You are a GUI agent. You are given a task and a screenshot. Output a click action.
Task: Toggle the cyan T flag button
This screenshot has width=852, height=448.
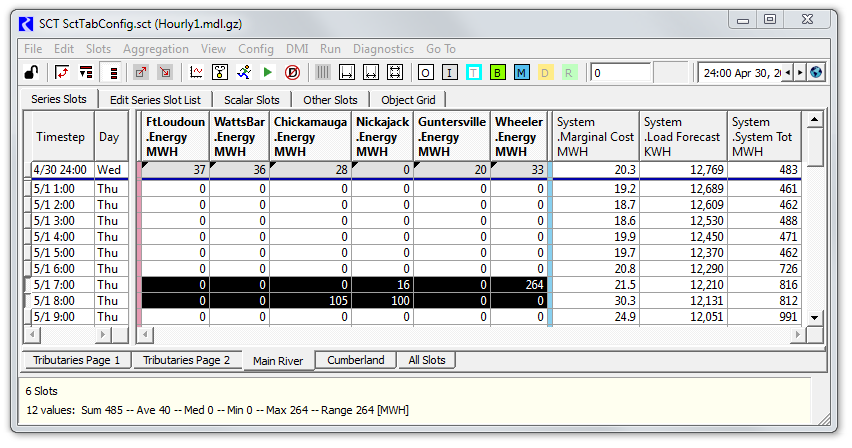[x=474, y=72]
